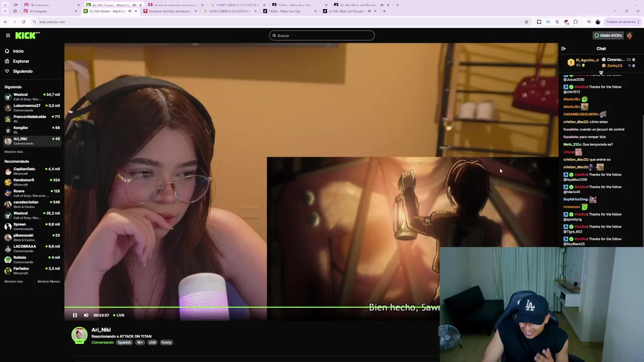Viewport: 644px width, 362px height.
Task: Switch to COMO SABER SI LE GUSTO tab
Action: click(x=229, y=11)
